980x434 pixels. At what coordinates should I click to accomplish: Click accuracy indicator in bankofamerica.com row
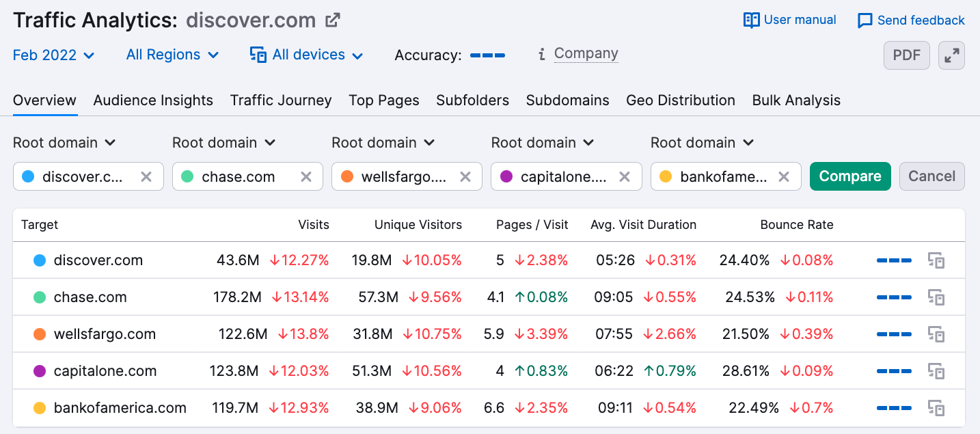[x=895, y=408]
